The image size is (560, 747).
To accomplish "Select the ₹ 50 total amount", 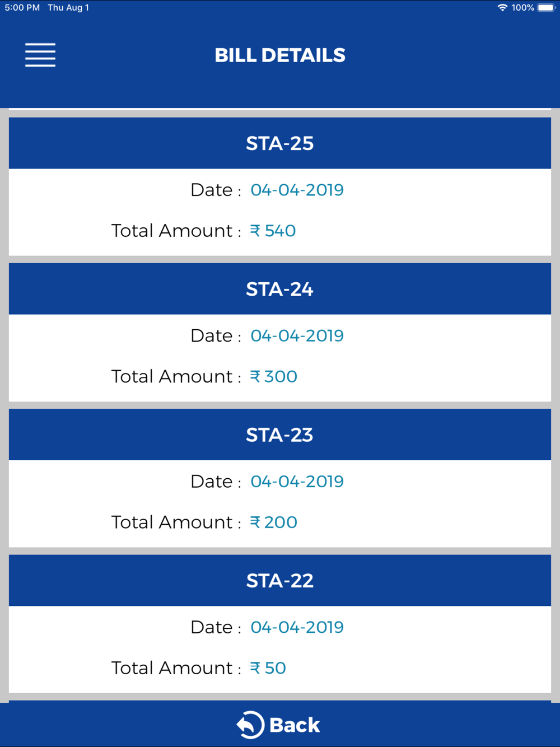I will pos(268,668).
